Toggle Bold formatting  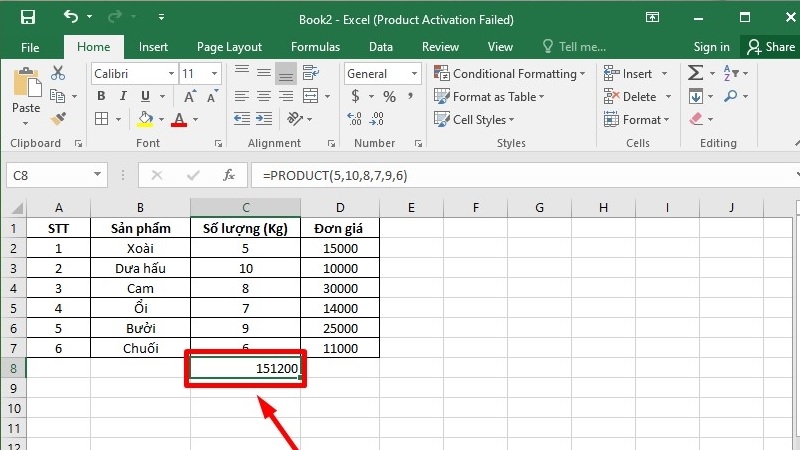pyautogui.click(x=101, y=96)
